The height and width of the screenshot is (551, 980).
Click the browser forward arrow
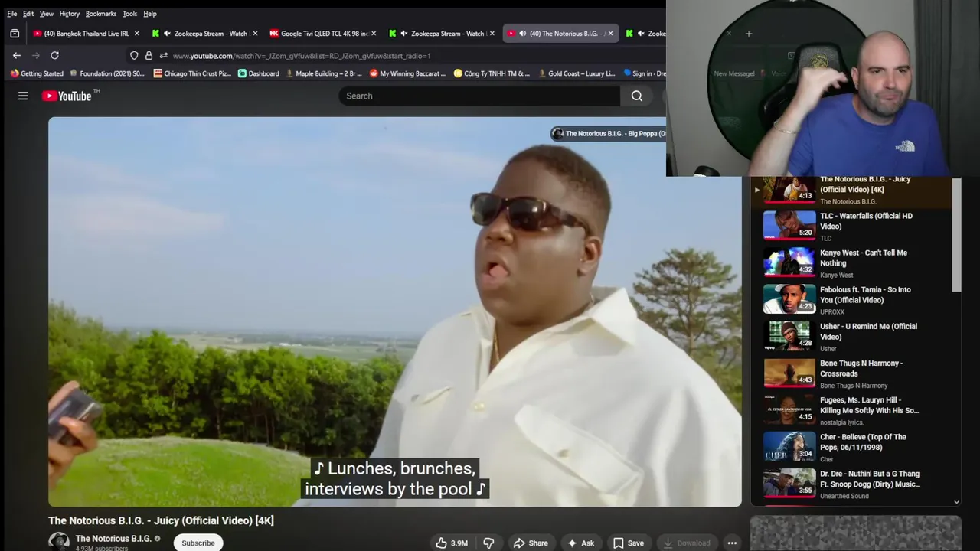(35, 55)
